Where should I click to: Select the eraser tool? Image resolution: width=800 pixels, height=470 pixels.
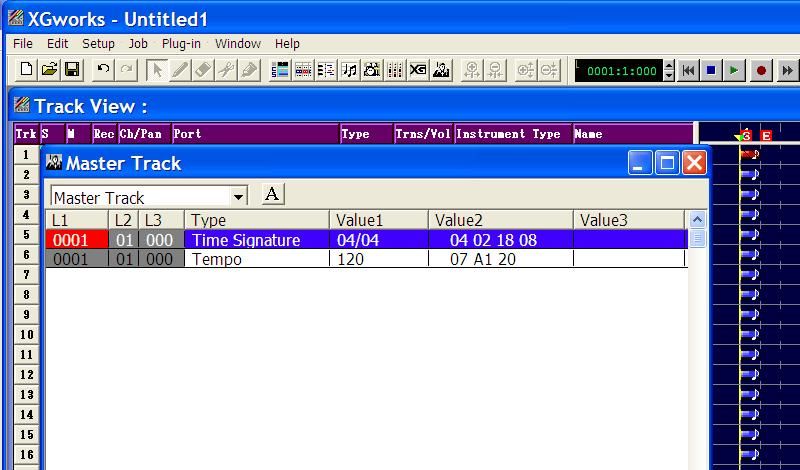(x=203, y=70)
